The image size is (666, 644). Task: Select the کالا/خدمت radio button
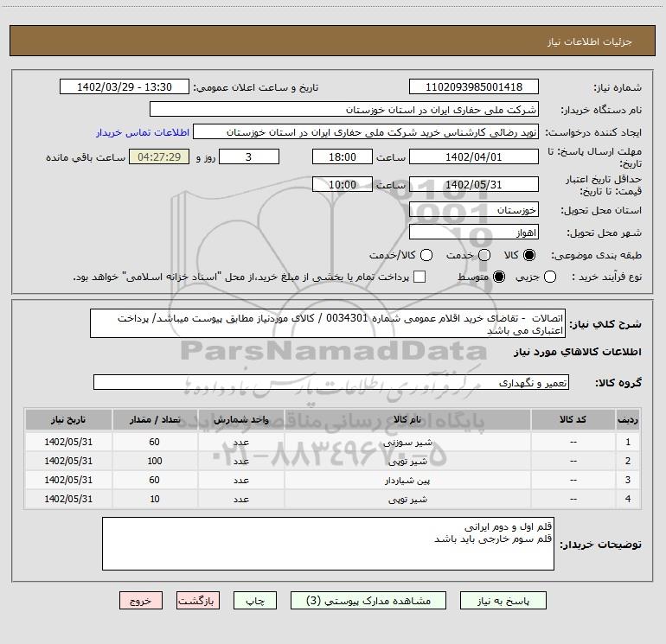[426, 255]
